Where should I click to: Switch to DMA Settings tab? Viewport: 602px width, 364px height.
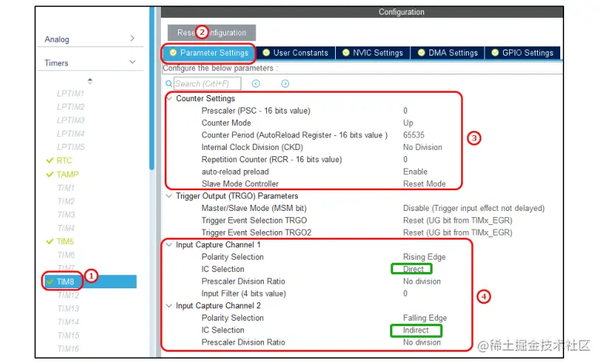448,53
